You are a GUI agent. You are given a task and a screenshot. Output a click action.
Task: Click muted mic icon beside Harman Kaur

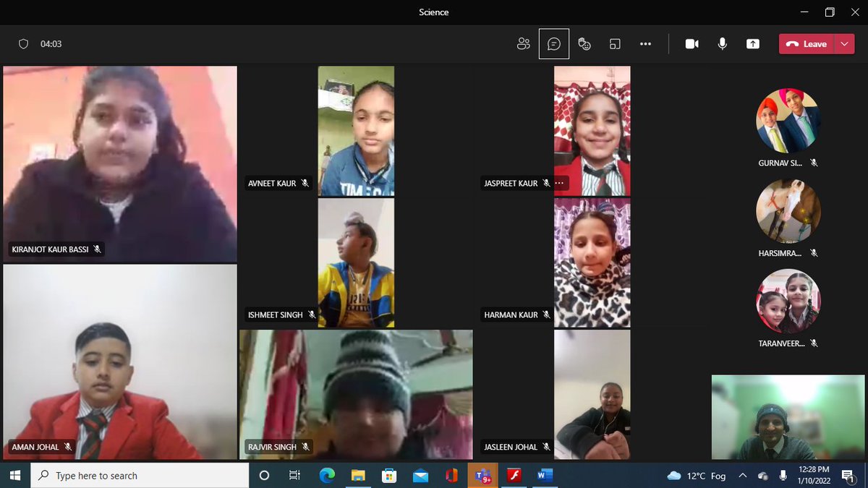pos(547,315)
